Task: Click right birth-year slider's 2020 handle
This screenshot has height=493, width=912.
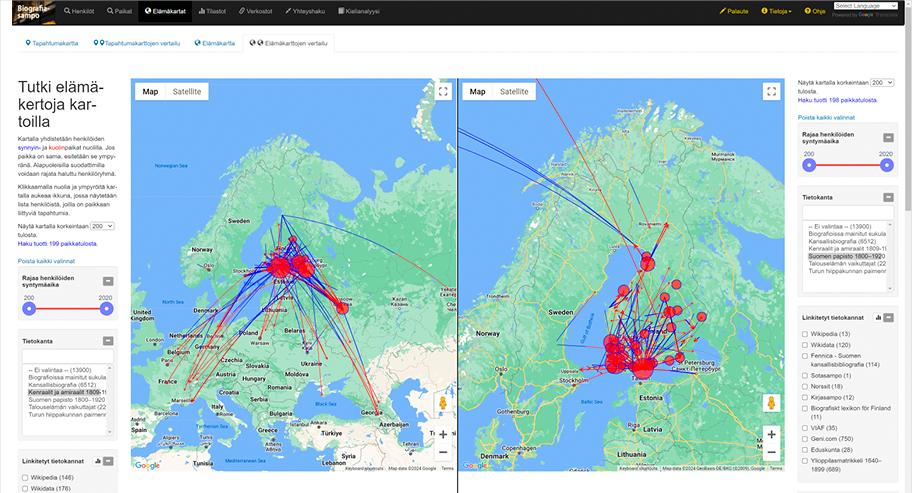Action: click(x=886, y=165)
